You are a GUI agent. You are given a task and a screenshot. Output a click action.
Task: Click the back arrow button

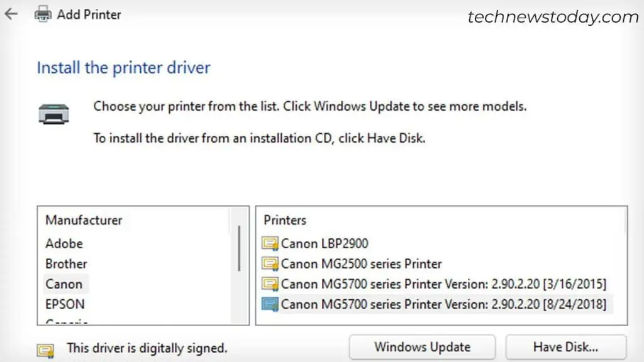click(11, 14)
